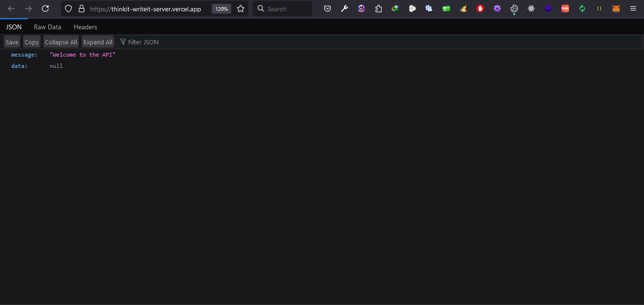Click the cookie extension icon
This screenshot has width=644, height=305.
514,8
